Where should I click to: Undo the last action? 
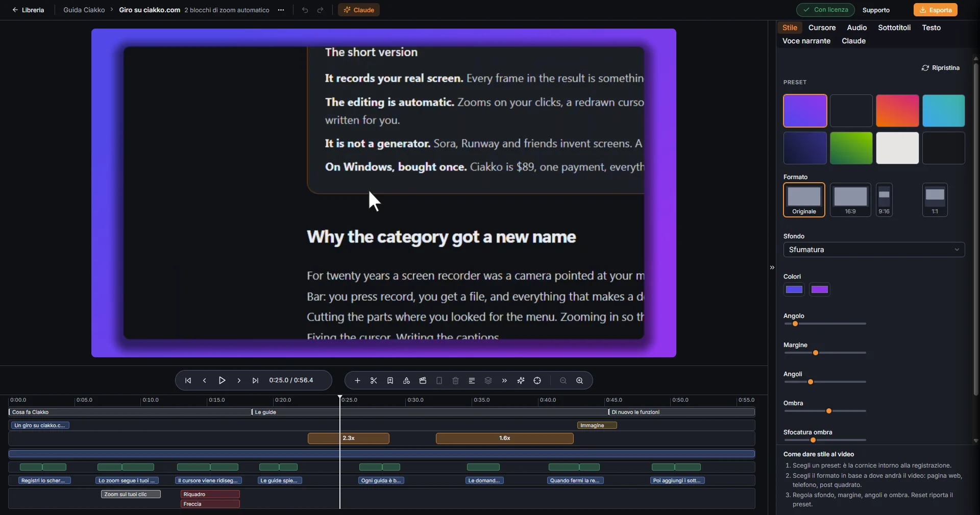point(305,10)
